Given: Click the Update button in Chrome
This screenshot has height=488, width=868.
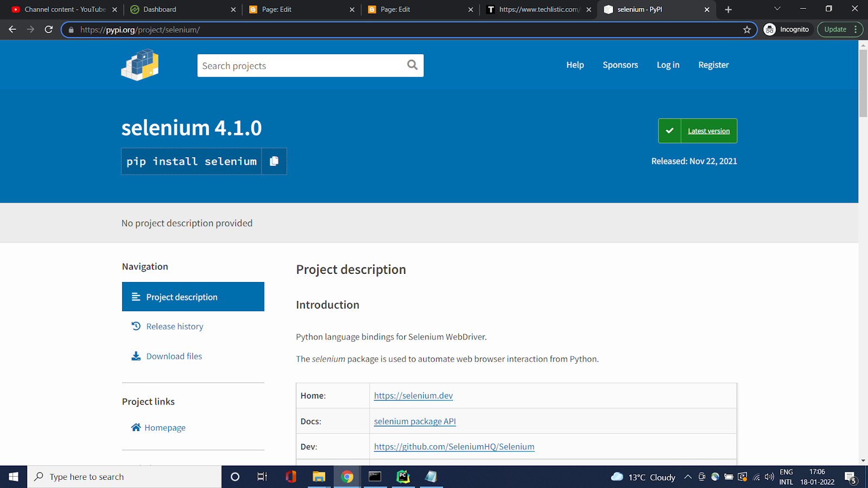Looking at the screenshot, I should coord(840,29).
